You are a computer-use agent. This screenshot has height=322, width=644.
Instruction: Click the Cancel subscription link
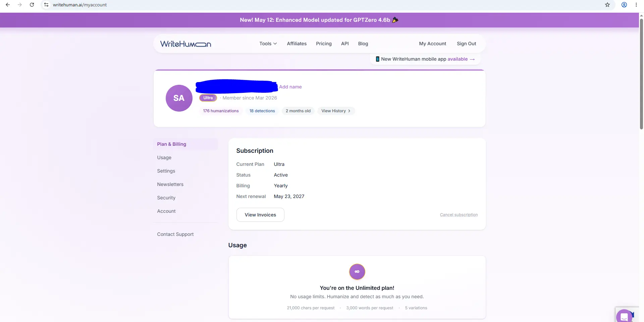(459, 215)
